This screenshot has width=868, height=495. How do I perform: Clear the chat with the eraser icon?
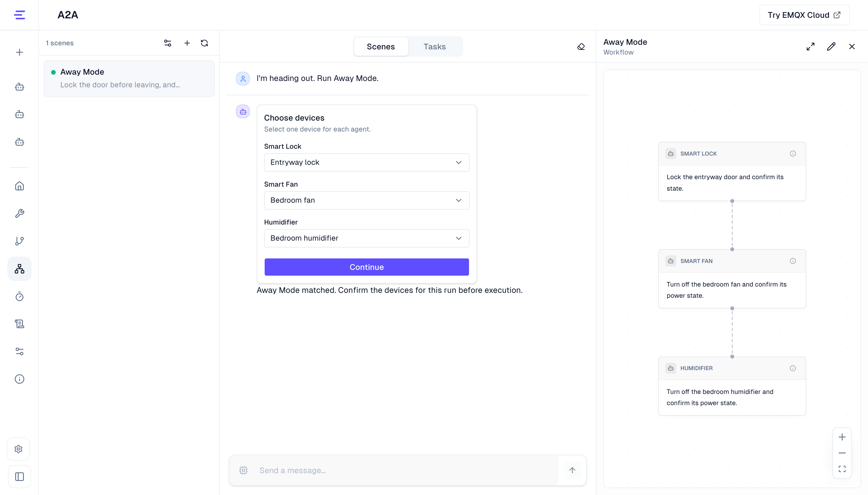[x=581, y=47]
